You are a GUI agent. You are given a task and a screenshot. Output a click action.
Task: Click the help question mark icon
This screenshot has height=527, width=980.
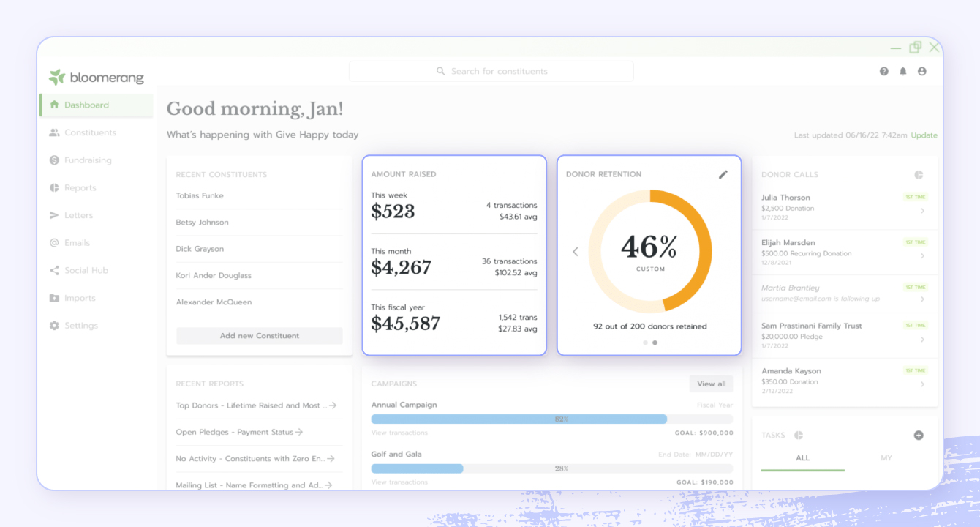click(883, 72)
